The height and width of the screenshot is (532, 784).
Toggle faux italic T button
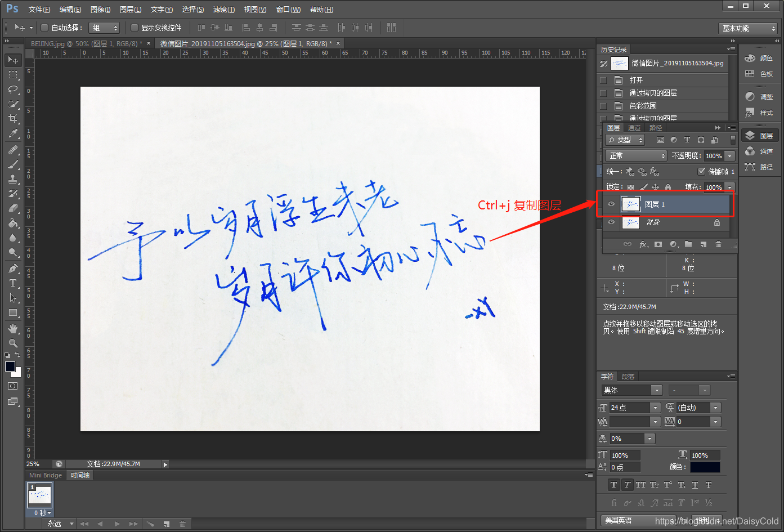pos(627,485)
